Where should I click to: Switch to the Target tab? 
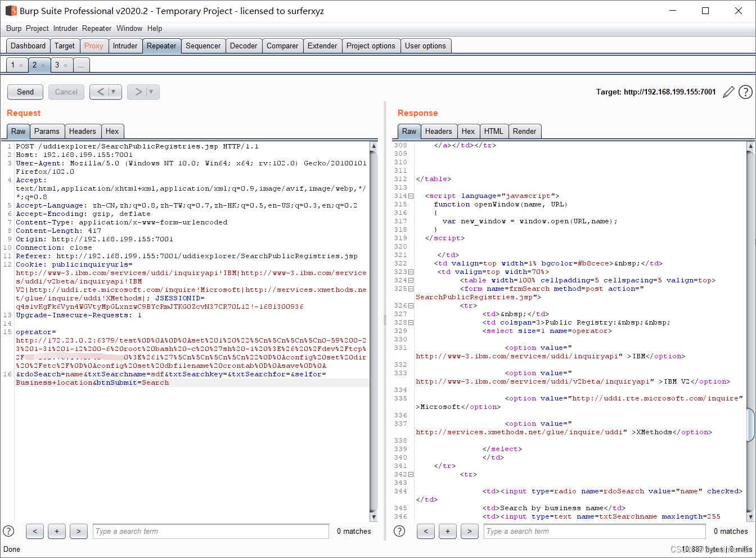pyautogui.click(x=65, y=46)
